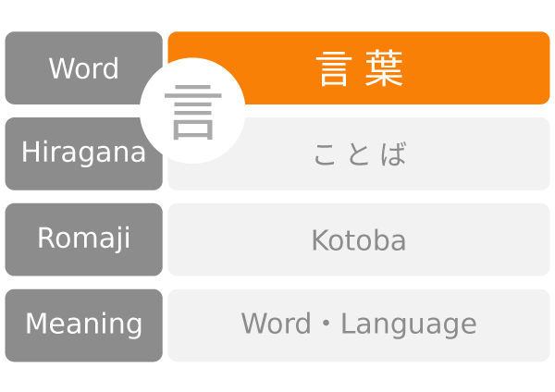The height and width of the screenshot is (392, 555).
Task: Click the hiragana character ば
Action: (394, 154)
